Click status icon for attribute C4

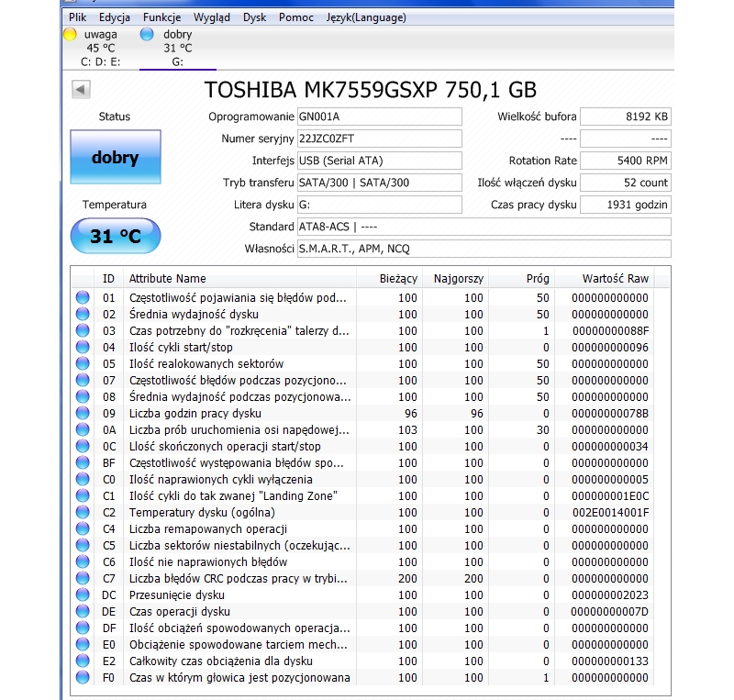(83, 528)
